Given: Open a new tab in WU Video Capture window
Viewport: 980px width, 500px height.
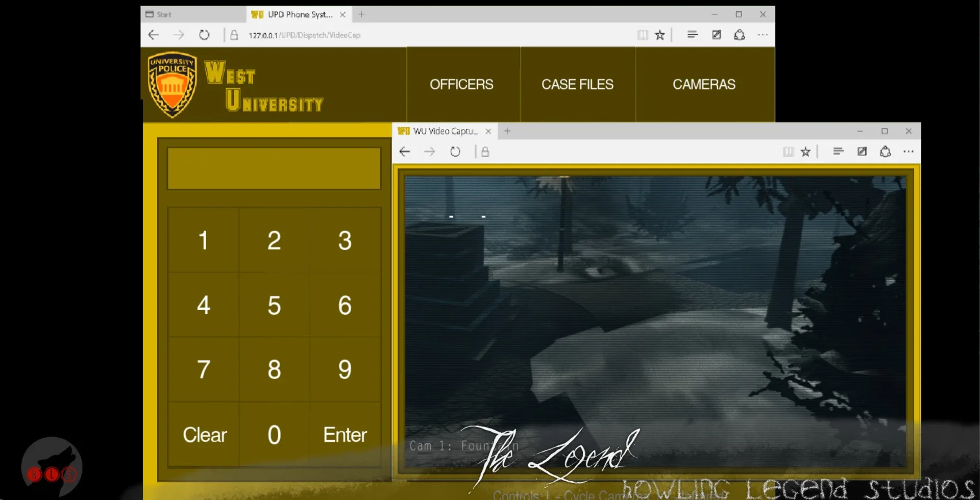Looking at the screenshot, I should click(x=507, y=131).
